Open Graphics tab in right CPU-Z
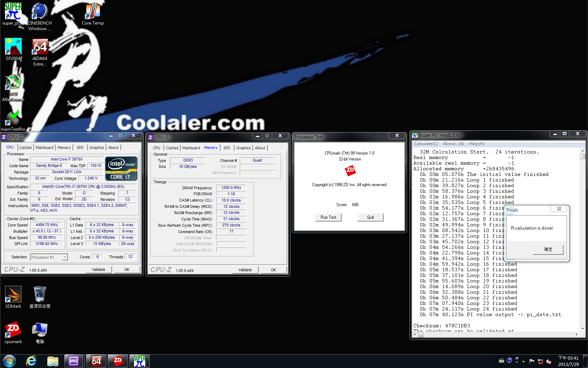 [x=244, y=148]
